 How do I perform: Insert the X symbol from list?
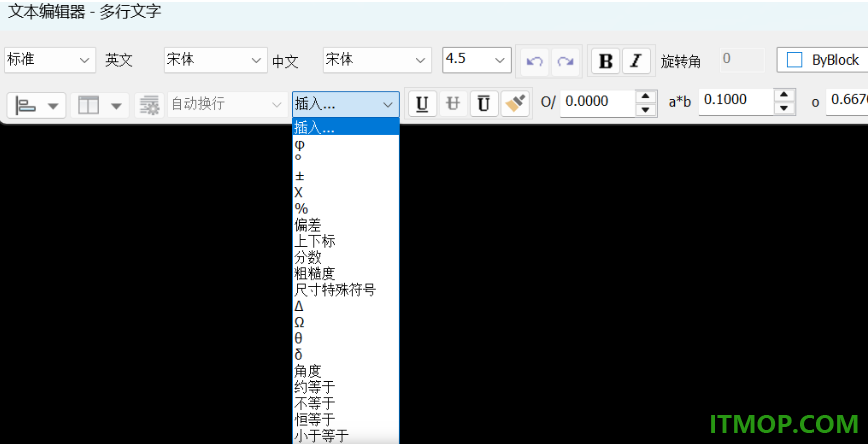pyautogui.click(x=345, y=192)
